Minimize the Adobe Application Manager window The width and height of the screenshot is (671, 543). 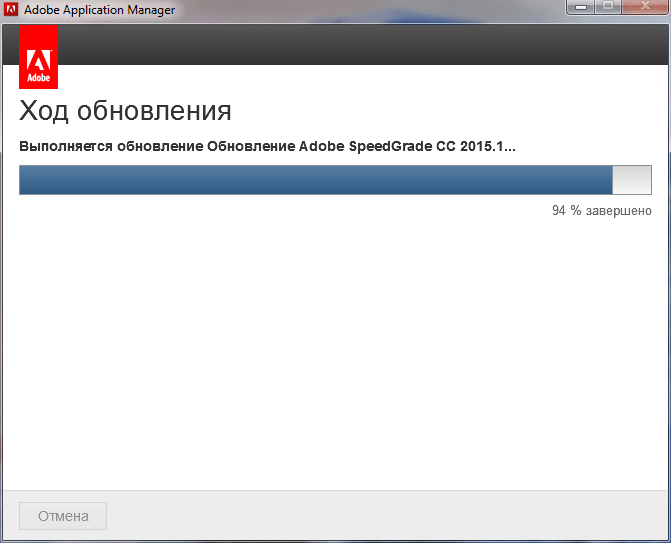pos(581,7)
